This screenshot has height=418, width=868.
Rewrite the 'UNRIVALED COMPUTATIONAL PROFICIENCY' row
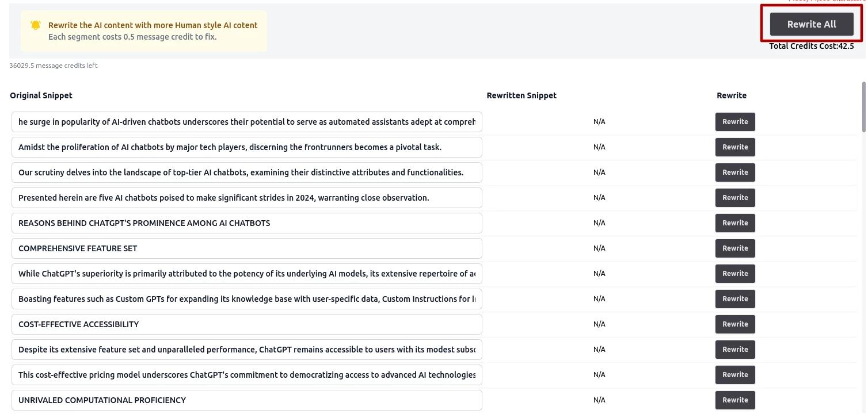click(x=735, y=400)
